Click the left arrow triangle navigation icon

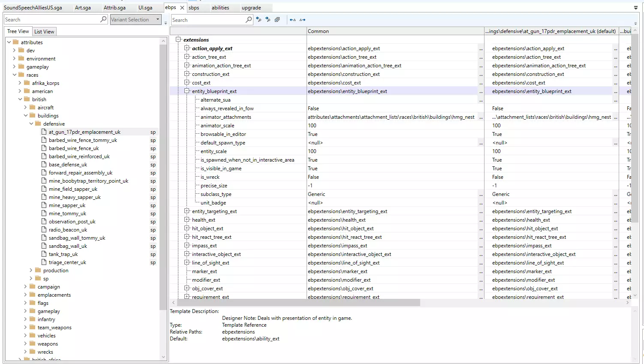pyautogui.click(x=292, y=20)
